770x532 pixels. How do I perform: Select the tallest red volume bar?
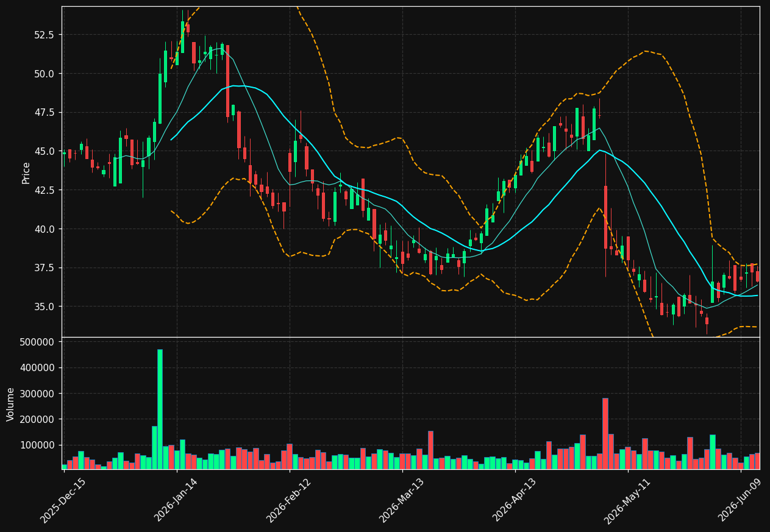(x=605, y=433)
